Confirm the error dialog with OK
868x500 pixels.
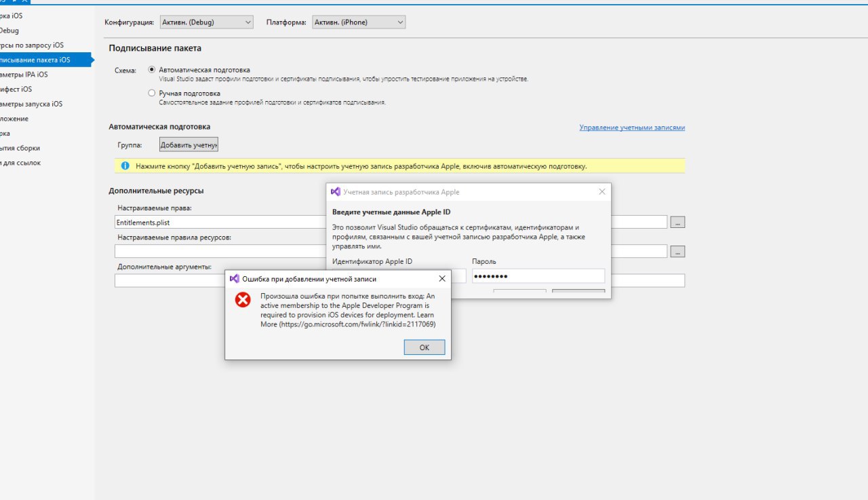tap(425, 347)
